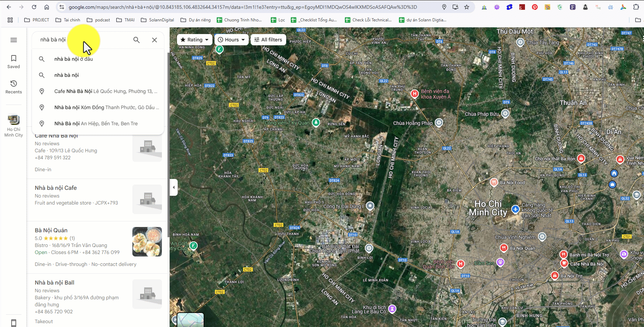
Task: Click the Nhà bà nội Ball placeholder image
Action: [x=147, y=294]
